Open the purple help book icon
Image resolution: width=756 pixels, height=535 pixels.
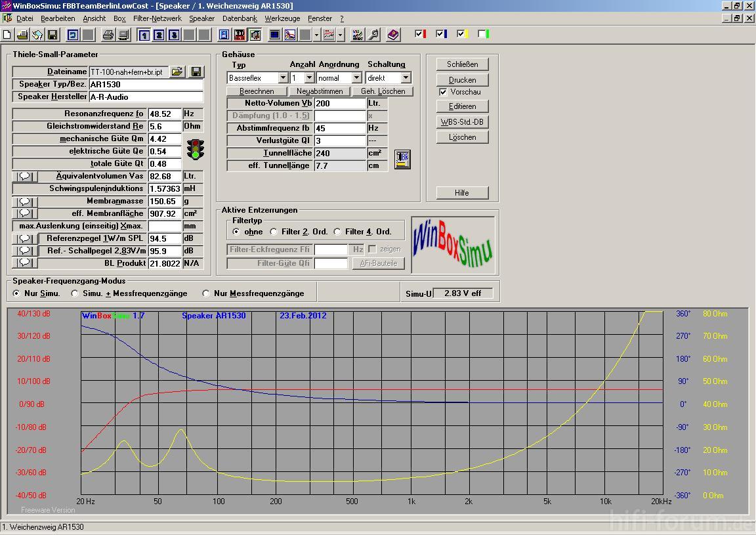[394, 35]
